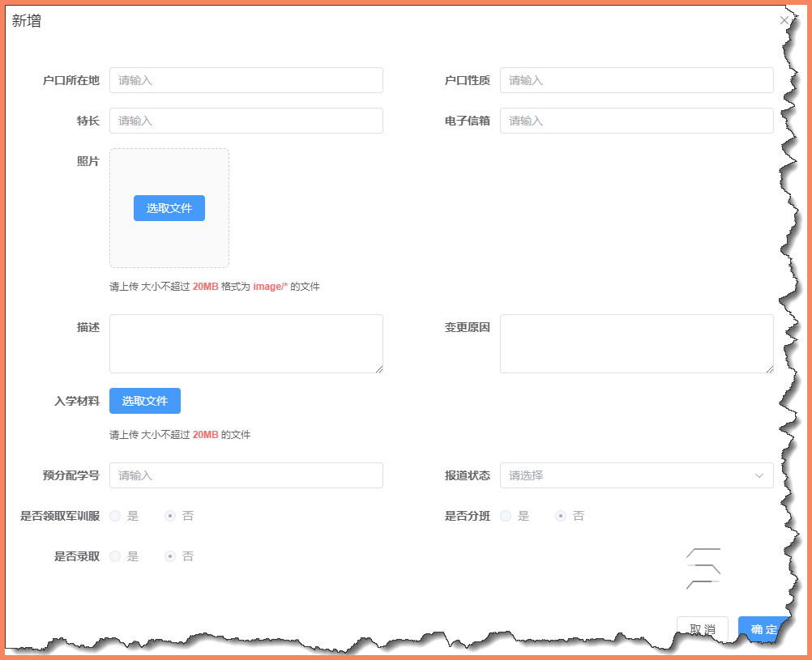Focus the 特长 input box

pos(246,120)
